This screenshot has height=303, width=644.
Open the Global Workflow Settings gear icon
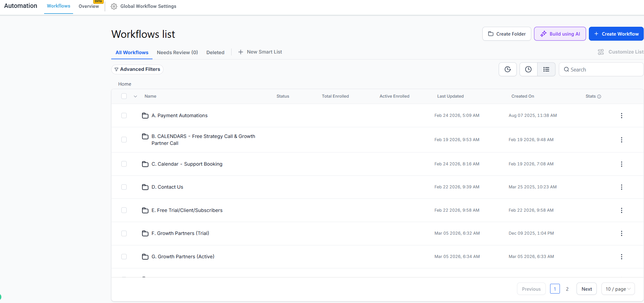click(114, 6)
